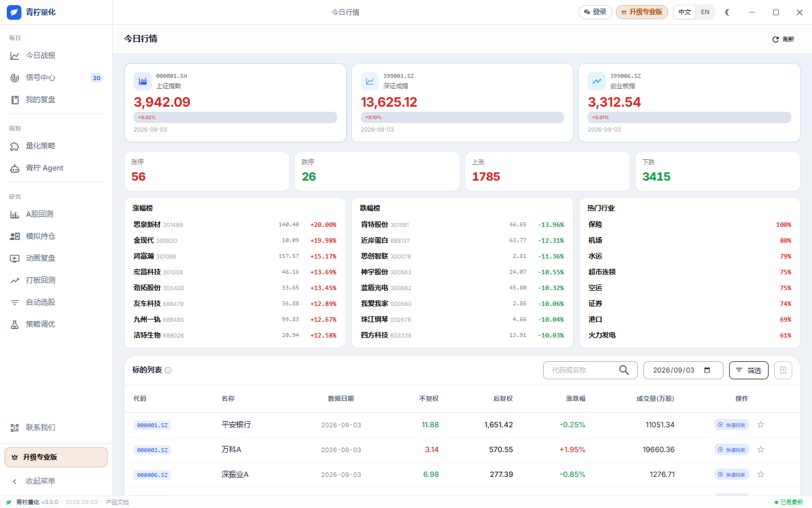Viewport: 812px width, 508px height.
Task: Click the 保险 row in 热门行业
Action: click(690, 225)
